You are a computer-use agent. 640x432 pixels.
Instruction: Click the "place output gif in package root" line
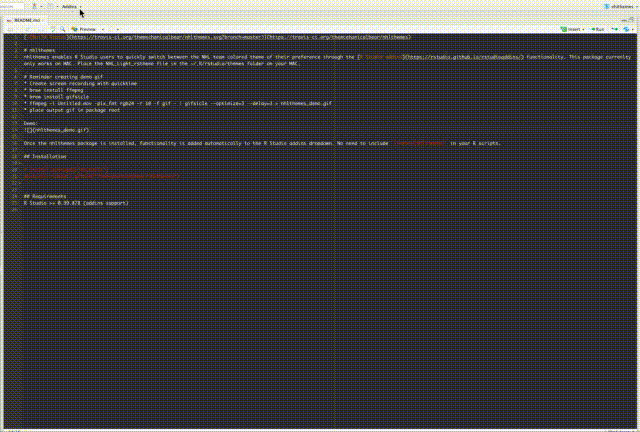(72, 110)
